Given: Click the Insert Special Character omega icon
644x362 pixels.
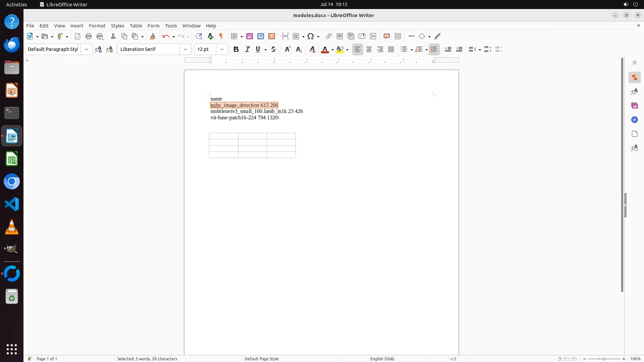Looking at the screenshot, I should [311, 36].
